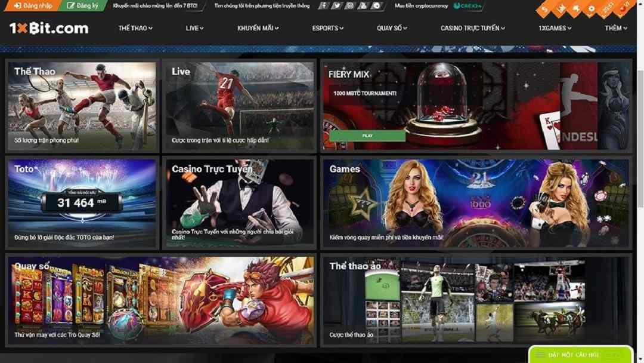The image size is (644, 363).
Task: Expand the LIVE menu
Action: tap(194, 28)
